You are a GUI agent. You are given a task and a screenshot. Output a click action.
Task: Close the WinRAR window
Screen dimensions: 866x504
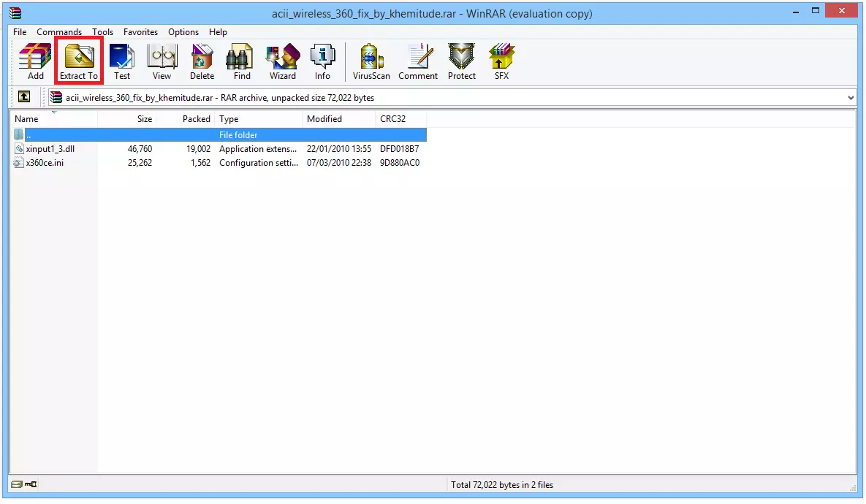click(842, 10)
